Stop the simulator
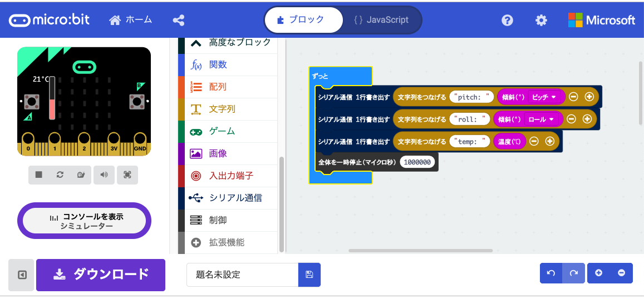Screen dimensions: 644x299 click(39, 175)
